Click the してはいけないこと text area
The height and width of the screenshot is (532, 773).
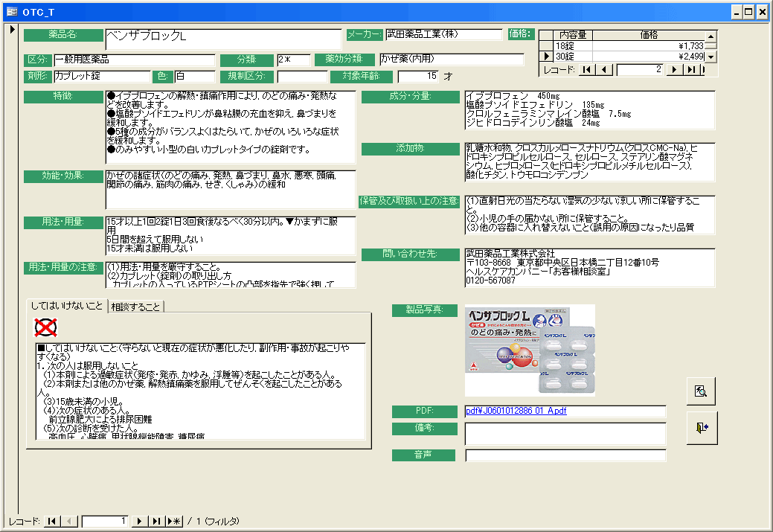(x=200, y=391)
